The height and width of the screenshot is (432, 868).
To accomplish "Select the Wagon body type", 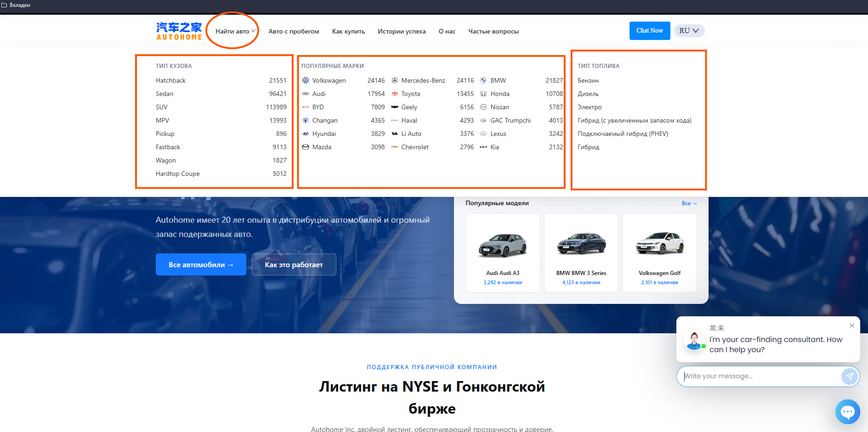I will [221, 160].
